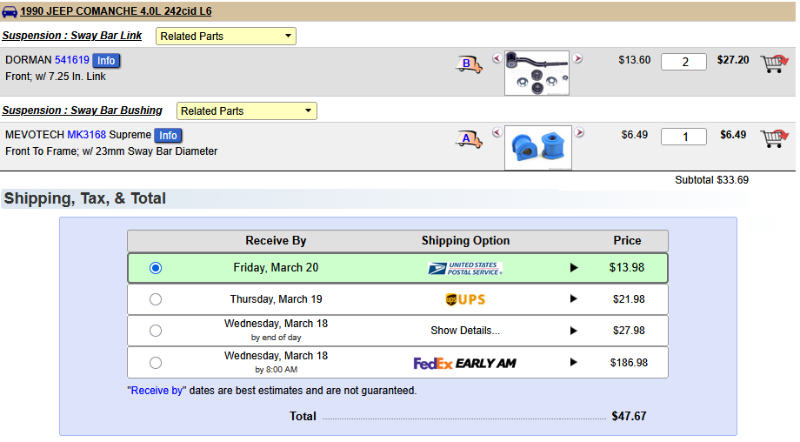Show previous image of the sway bar link
Image resolution: width=800 pixels, height=442 pixels.
pyautogui.click(x=496, y=59)
